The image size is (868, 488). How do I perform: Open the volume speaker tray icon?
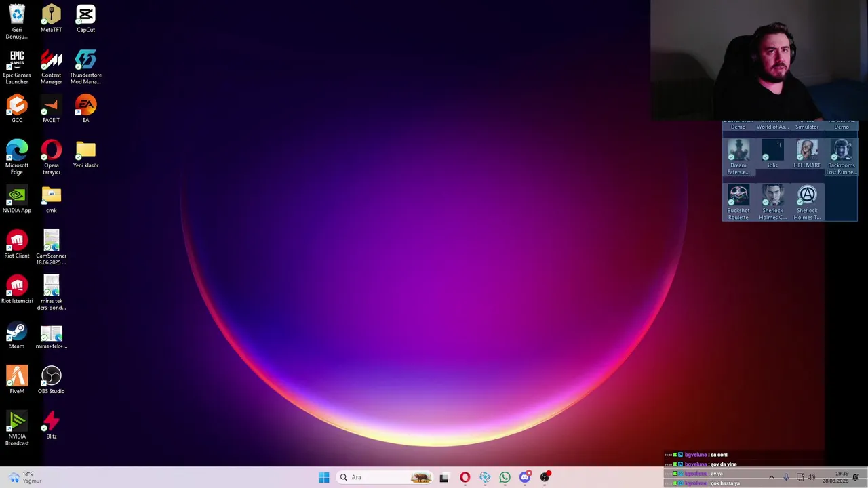(x=812, y=477)
